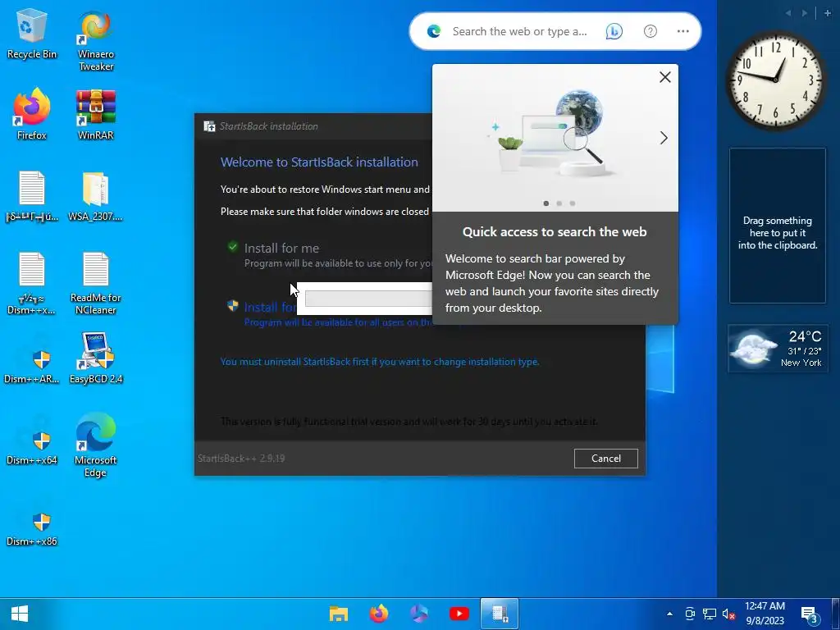
Task: Click the Meet Now tray icon
Action: [690, 614]
